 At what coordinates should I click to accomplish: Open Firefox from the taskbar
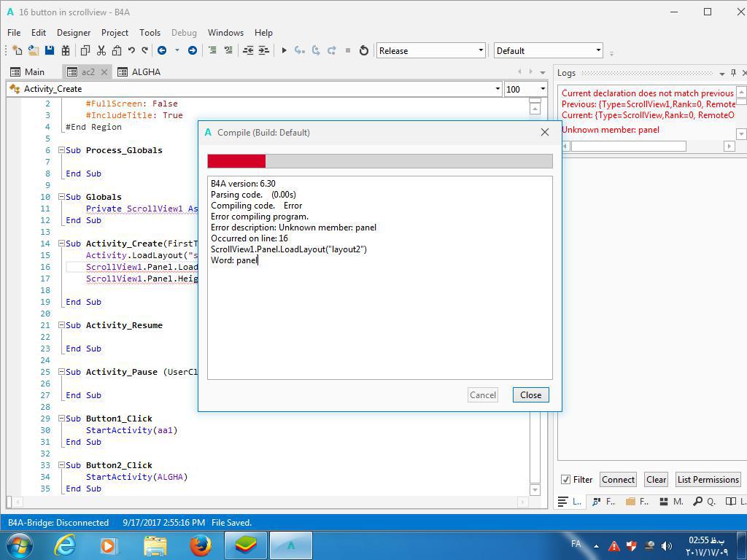(x=200, y=545)
